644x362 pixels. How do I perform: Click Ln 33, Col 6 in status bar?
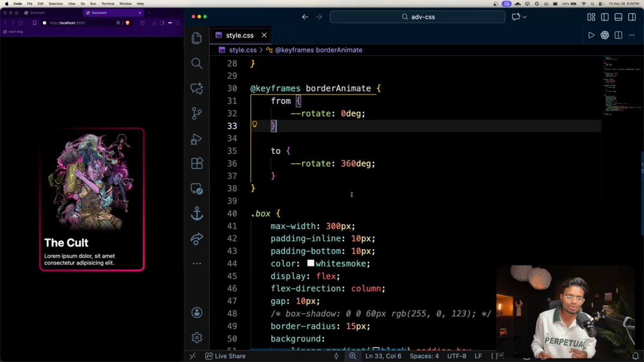384,356
